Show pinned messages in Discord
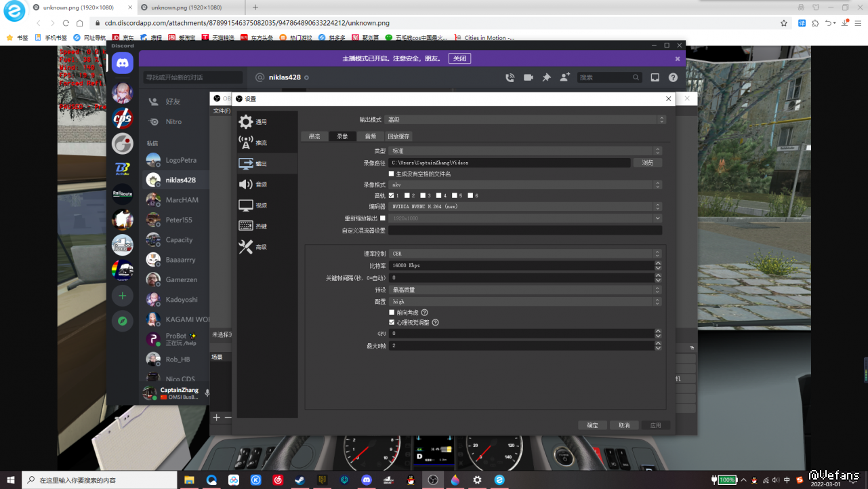This screenshot has width=868, height=489. click(546, 77)
